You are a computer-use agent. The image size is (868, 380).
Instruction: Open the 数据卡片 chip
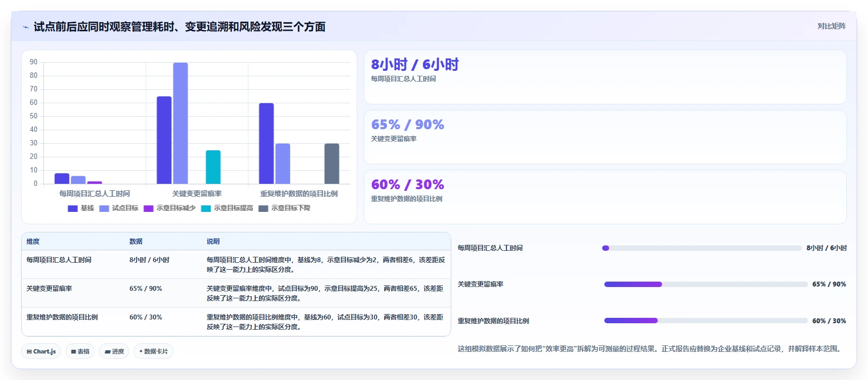(x=153, y=351)
